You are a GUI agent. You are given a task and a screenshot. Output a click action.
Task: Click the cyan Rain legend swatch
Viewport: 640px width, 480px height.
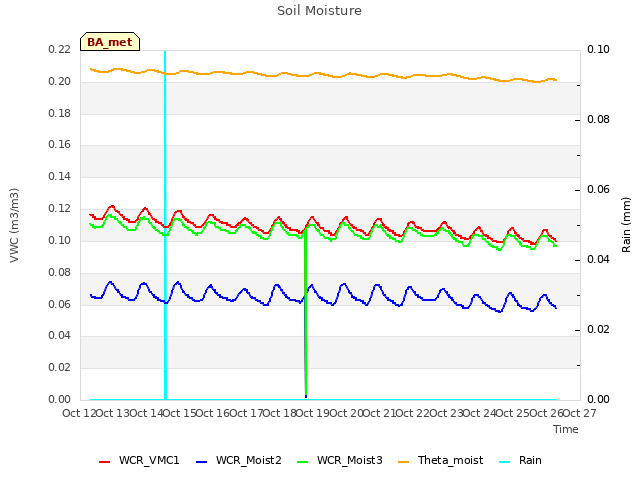point(505,462)
